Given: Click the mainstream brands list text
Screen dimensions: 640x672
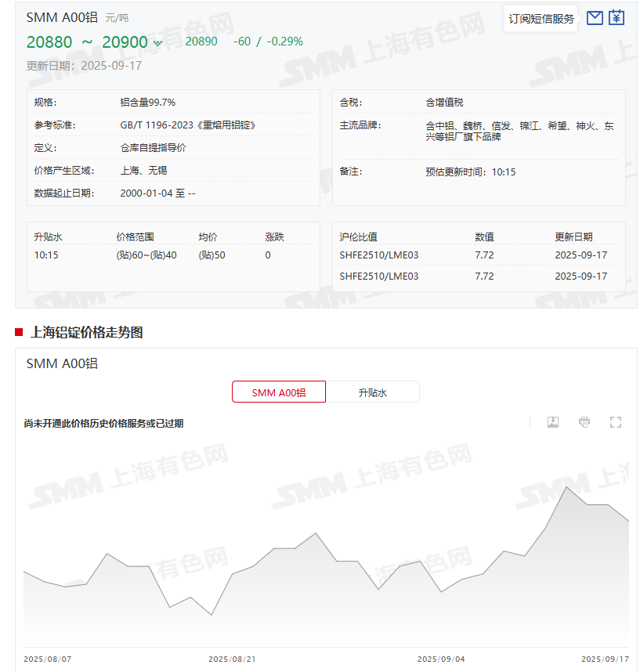Looking at the screenshot, I should pos(519,131).
